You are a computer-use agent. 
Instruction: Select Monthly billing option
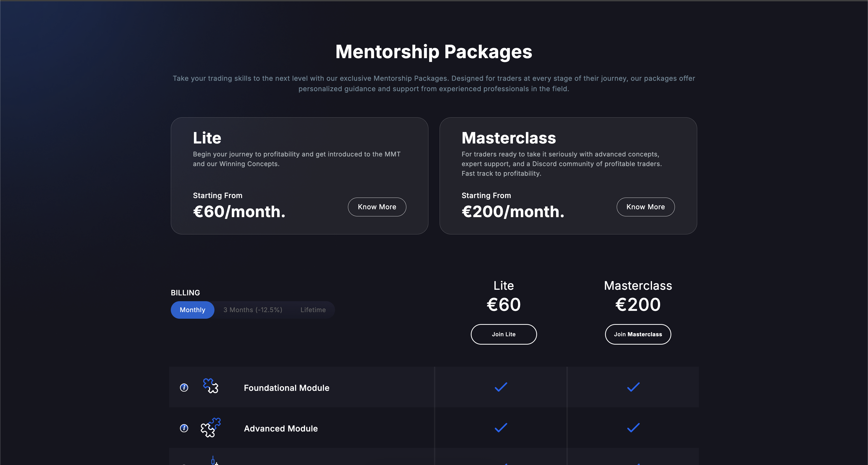(192, 310)
